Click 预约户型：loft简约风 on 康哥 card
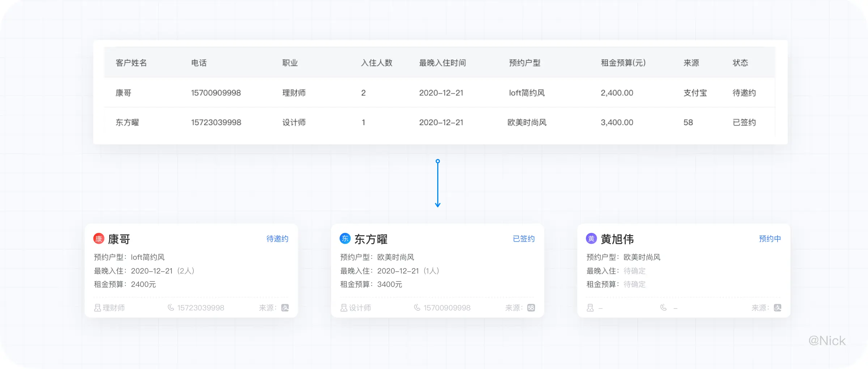Screen dimensions: 868x369 (129, 257)
